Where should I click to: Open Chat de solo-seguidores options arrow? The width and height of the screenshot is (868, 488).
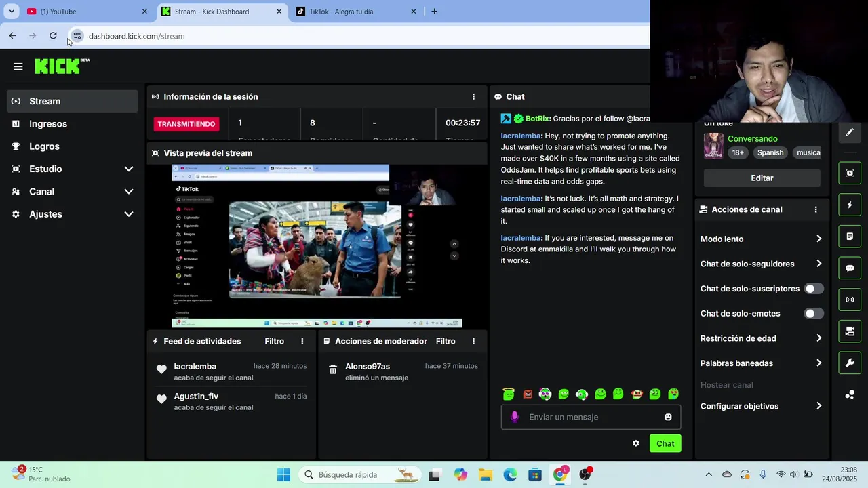click(x=818, y=264)
